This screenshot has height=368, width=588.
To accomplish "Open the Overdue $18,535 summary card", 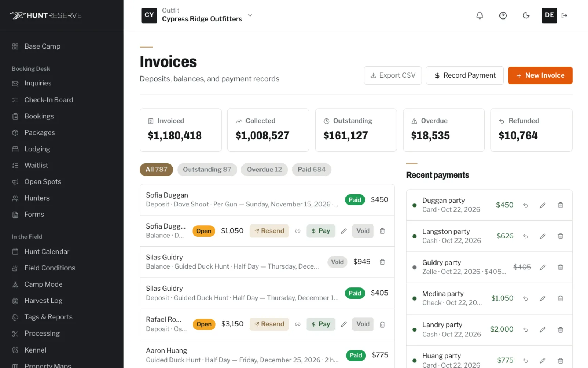I will pyautogui.click(x=444, y=130).
